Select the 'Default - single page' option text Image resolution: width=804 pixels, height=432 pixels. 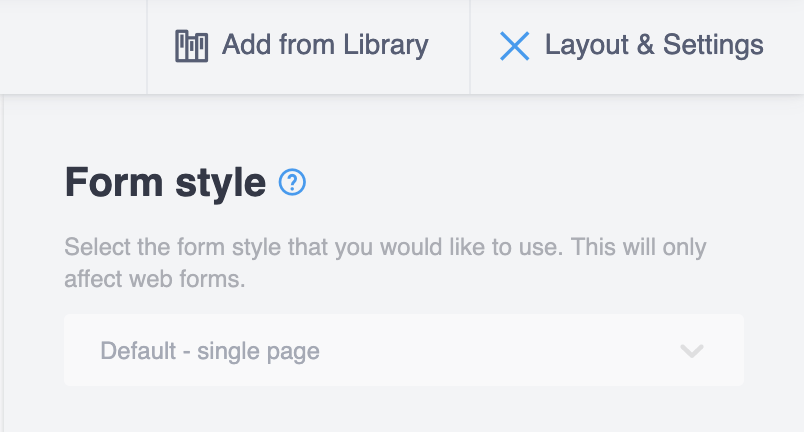210,351
